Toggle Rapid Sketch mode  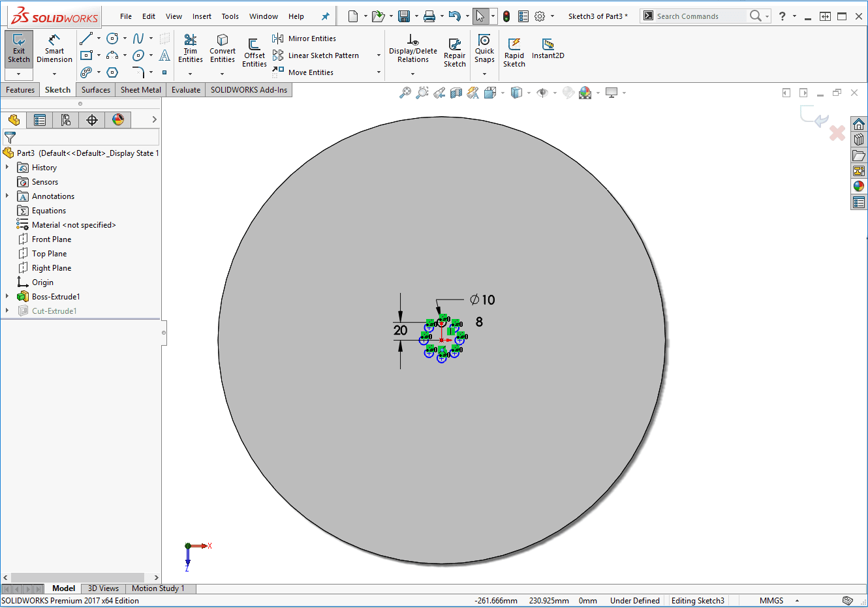point(514,52)
